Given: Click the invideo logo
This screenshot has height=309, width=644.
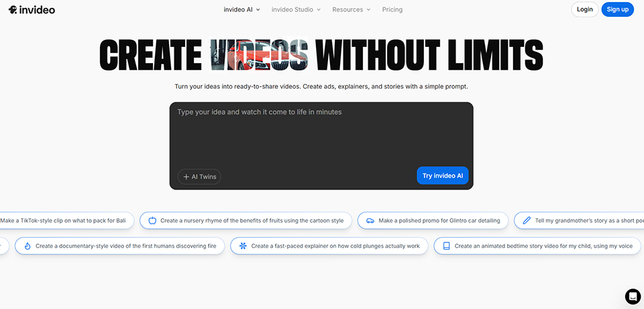Looking at the screenshot, I should [x=32, y=10].
